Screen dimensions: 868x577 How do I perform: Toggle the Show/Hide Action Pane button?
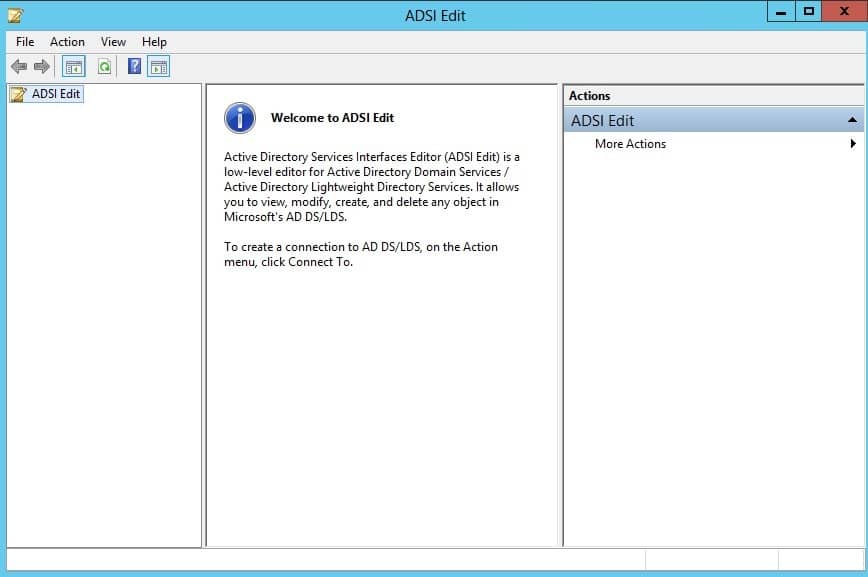pyautogui.click(x=158, y=67)
